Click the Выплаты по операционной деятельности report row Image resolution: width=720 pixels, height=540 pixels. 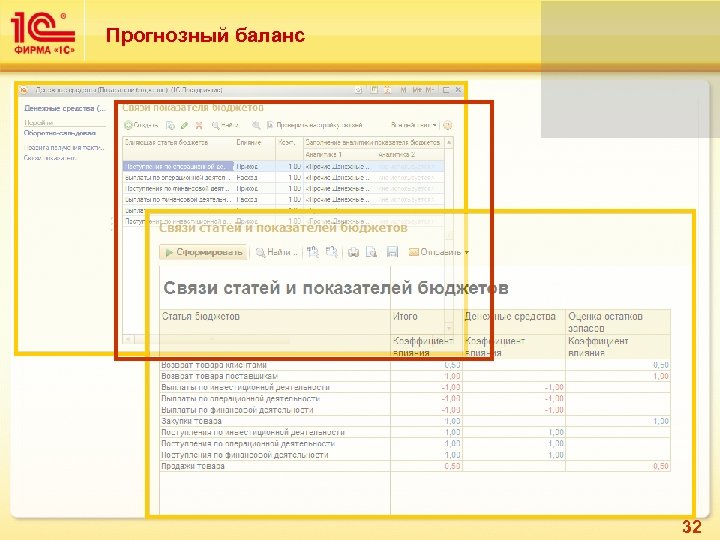click(415, 399)
